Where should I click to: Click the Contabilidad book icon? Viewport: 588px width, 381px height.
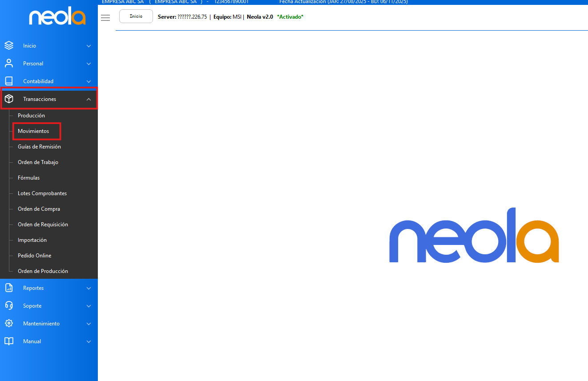click(9, 81)
